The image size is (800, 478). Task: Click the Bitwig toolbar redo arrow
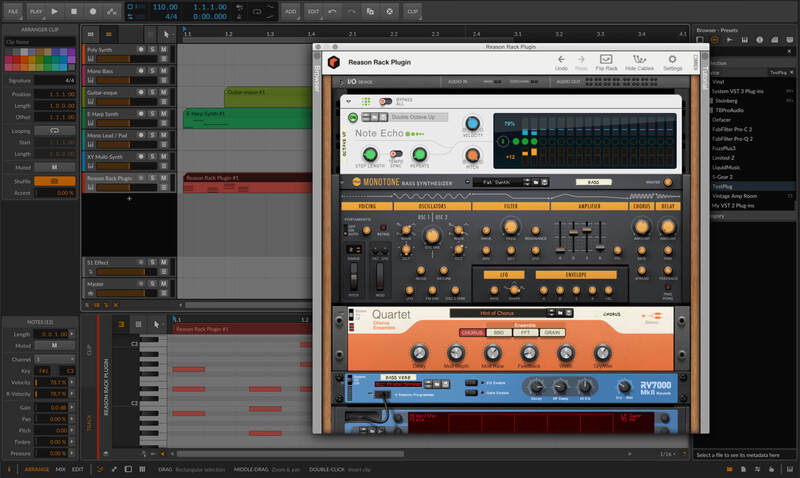pyautogui.click(x=352, y=11)
